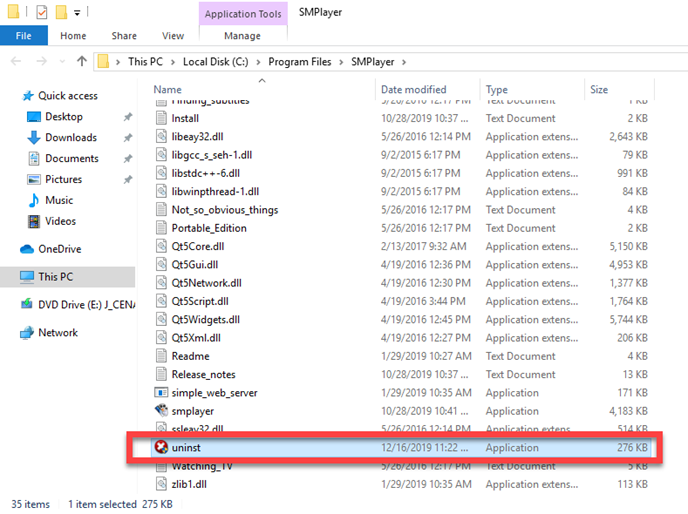The width and height of the screenshot is (688, 514).
Task: Unpin Desktop using its pin icon
Action: [x=128, y=117]
